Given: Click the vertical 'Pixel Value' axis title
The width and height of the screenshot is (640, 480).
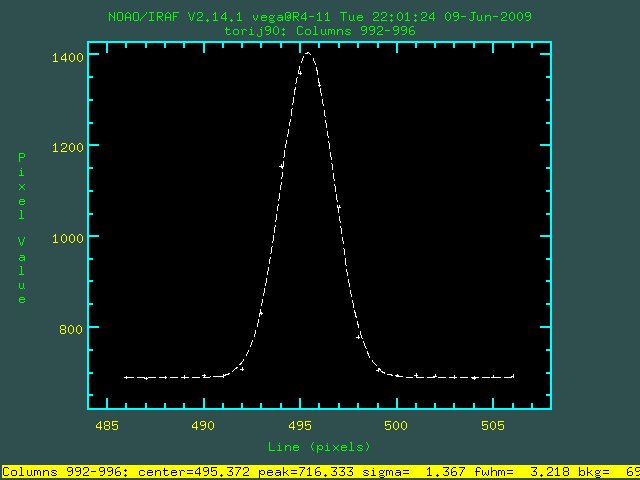Looking at the screenshot, I should coord(22,228).
